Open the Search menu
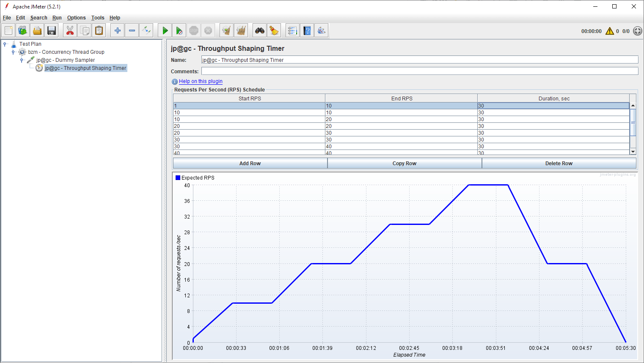The image size is (644, 363). (x=39, y=18)
